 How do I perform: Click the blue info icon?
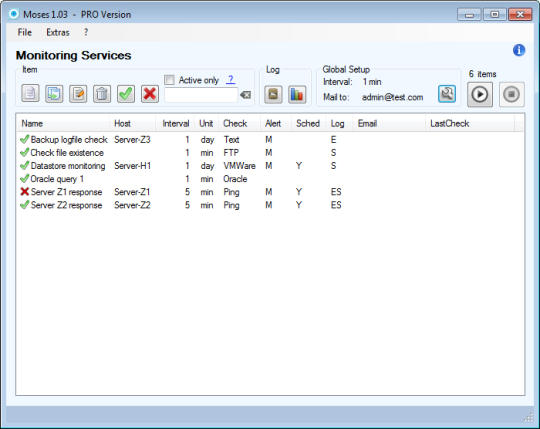pos(519,50)
